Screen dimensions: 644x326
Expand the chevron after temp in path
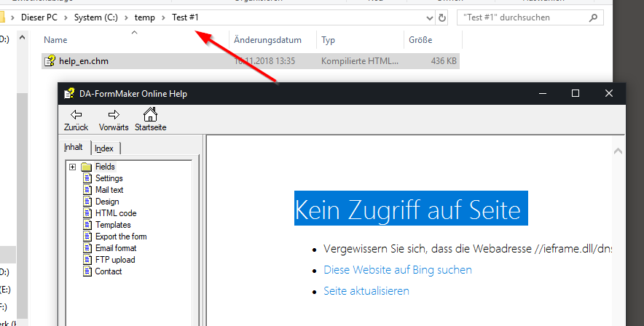[163, 17]
